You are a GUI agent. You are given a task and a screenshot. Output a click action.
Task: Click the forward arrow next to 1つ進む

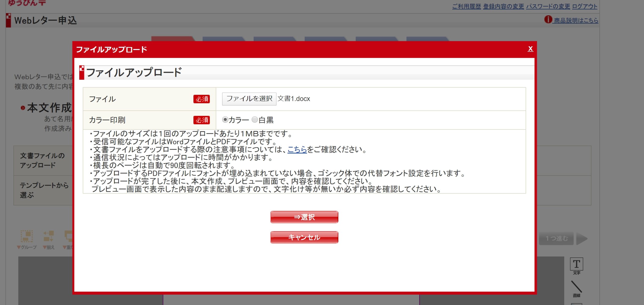pos(582,239)
